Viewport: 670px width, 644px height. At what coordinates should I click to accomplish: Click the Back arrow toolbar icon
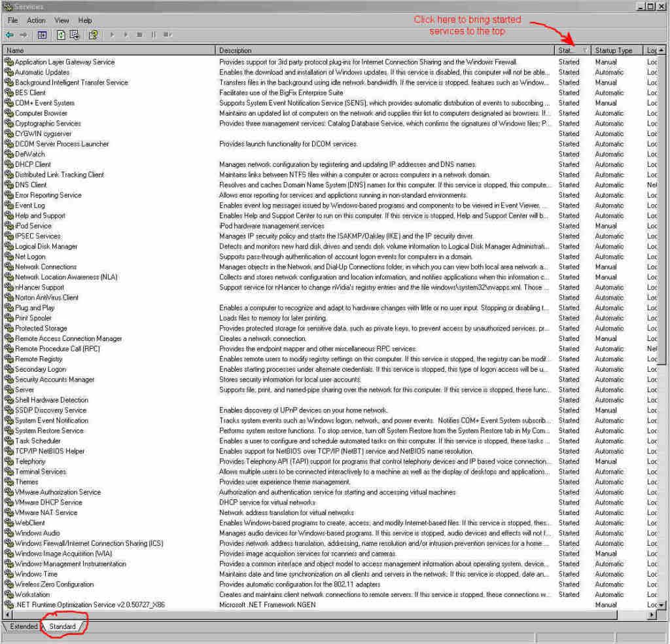tap(9, 35)
